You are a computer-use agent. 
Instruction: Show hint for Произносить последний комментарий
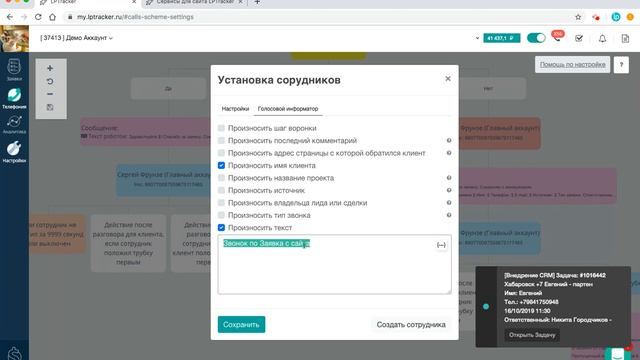(x=449, y=140)
